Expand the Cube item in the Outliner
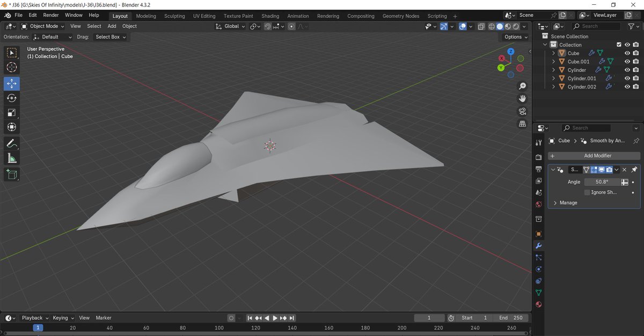The image size is (644, 336). [553, 53]
